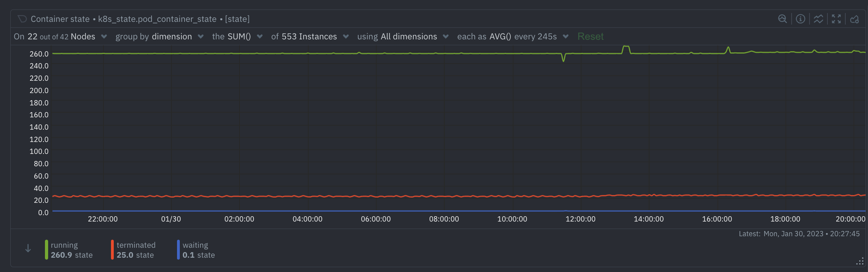The image size is (868, 272).
Task: Open the 553 Instances filter
Action: point(309,37)
